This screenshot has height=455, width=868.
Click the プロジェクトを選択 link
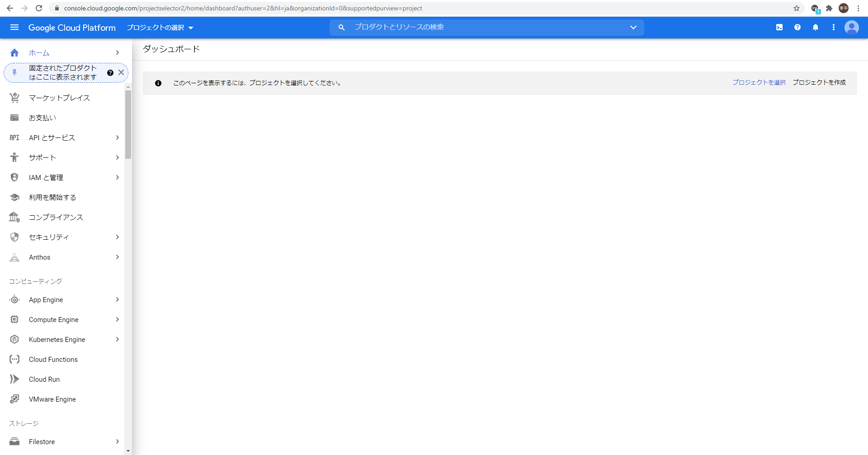[x=759, y=82]
